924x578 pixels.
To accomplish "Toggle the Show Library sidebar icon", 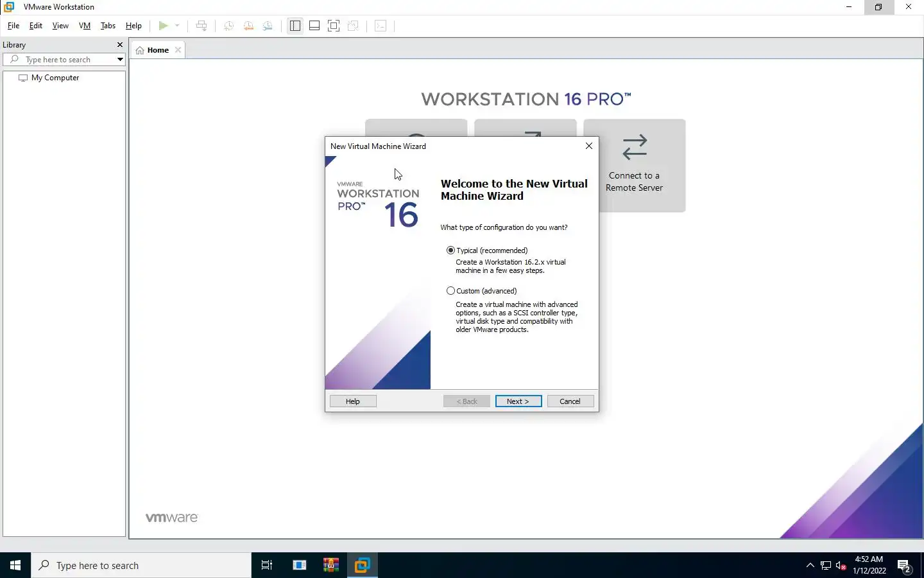I will 295,26.
